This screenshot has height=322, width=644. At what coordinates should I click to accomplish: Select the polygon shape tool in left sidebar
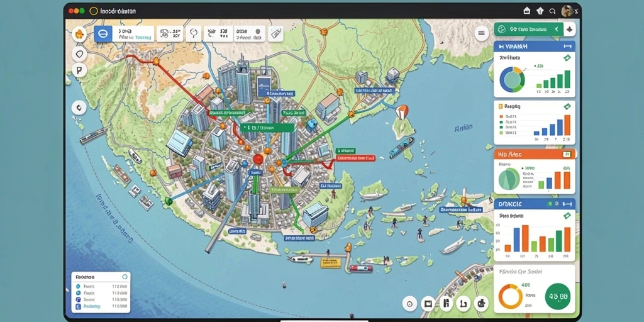point(79,53)
